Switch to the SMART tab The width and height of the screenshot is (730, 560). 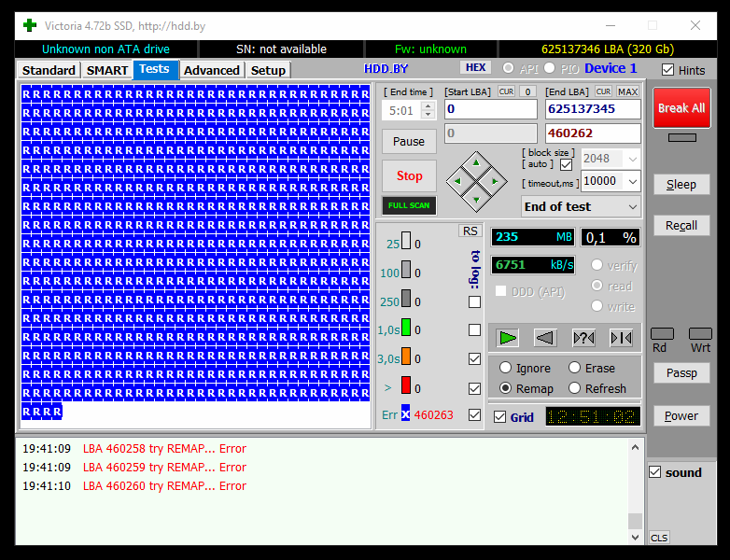(107, 70)
